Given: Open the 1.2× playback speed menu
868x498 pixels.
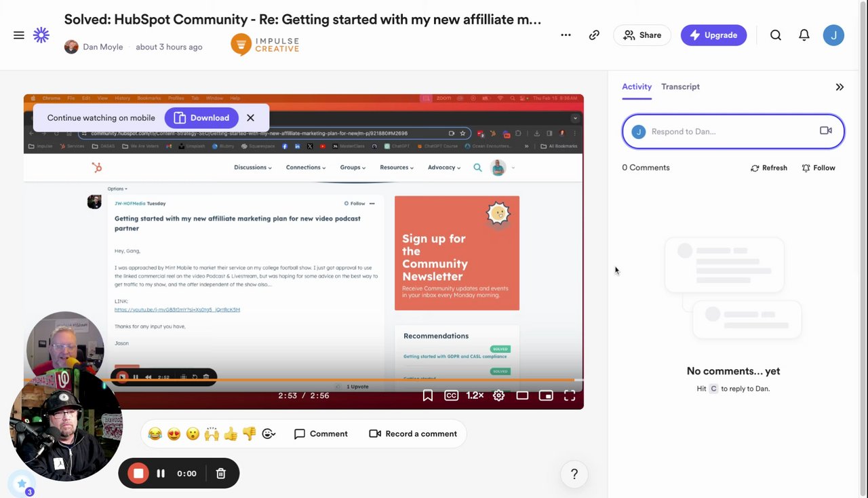Looking at the screenshot, I should [x=475, y=396].
